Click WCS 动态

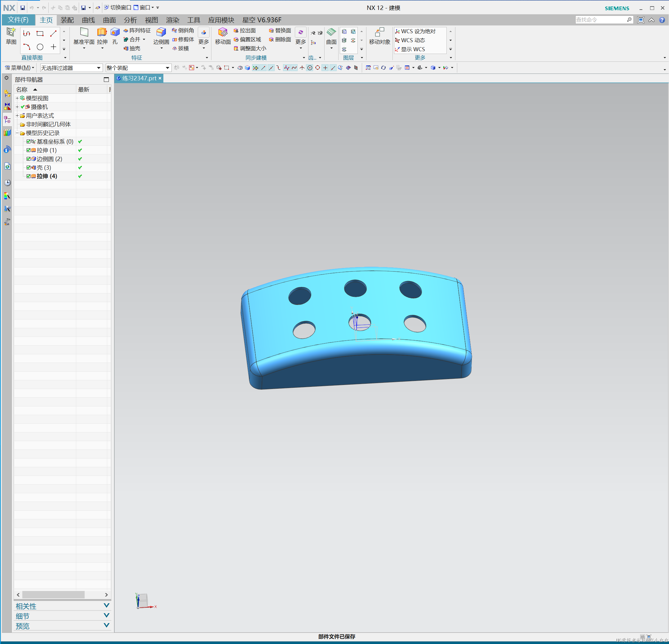tap(410, 40)
